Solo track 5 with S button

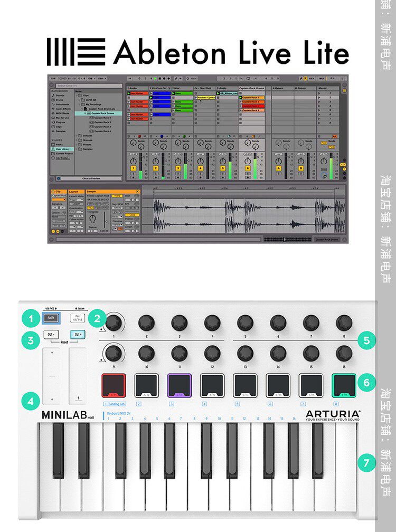coord(223,174)
